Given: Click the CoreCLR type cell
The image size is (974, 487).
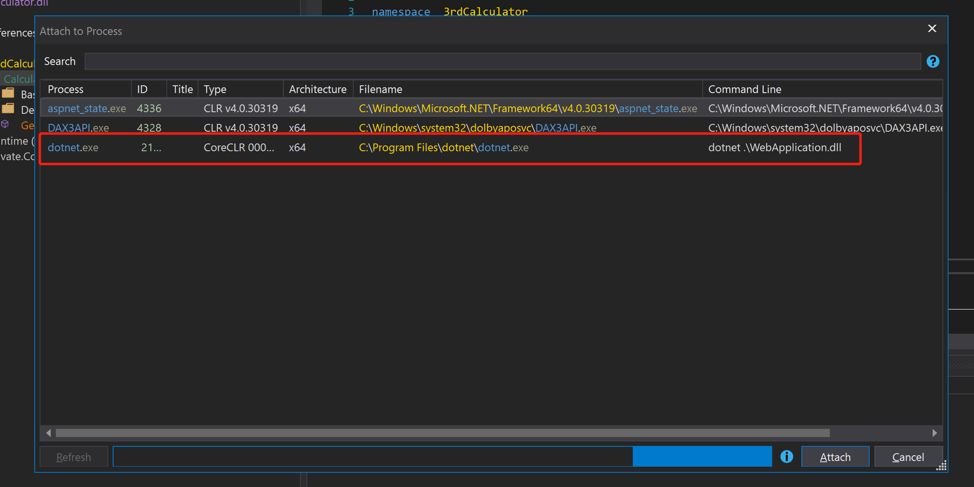Looking at the screenshot, I should 239,148.
